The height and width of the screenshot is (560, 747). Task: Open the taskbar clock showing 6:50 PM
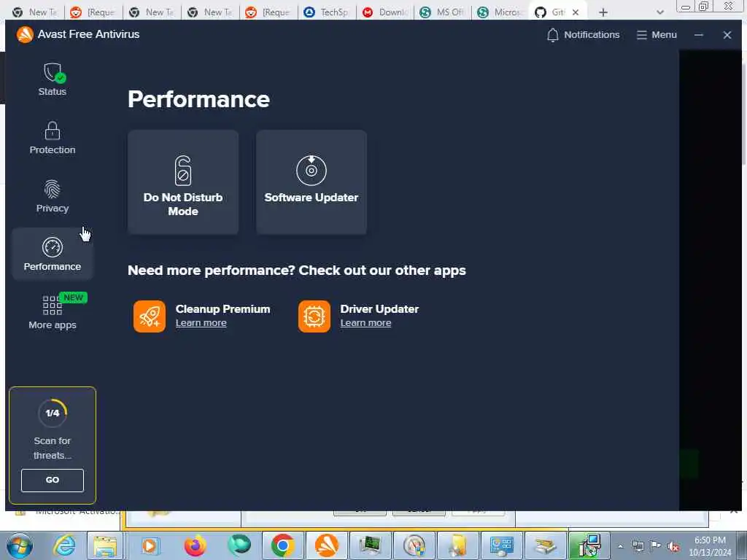[x=710, y=546]
